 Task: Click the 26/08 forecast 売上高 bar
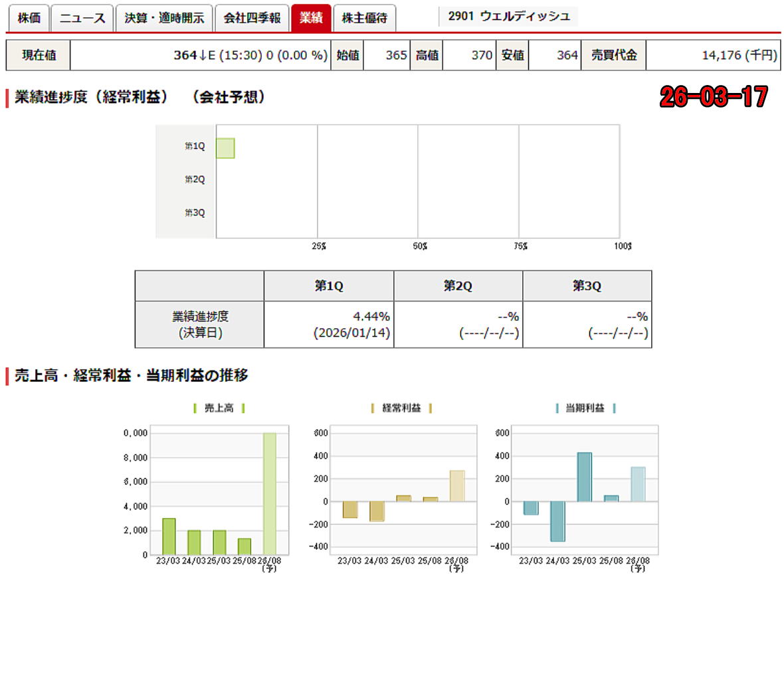[x=269, y=493]
